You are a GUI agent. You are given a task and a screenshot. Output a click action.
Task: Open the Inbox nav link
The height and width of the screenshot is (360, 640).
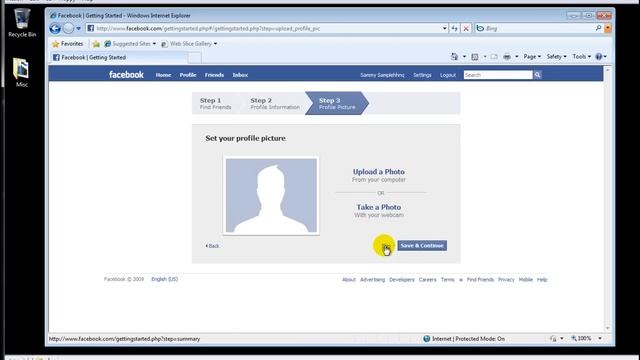pos(240,75)
